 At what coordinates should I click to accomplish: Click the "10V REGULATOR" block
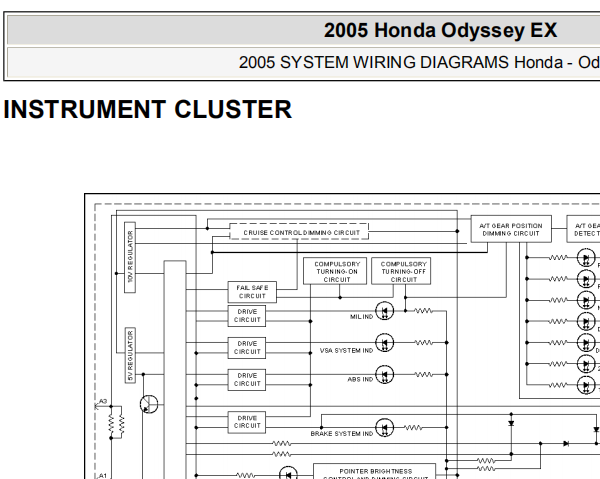coord(130,257)
